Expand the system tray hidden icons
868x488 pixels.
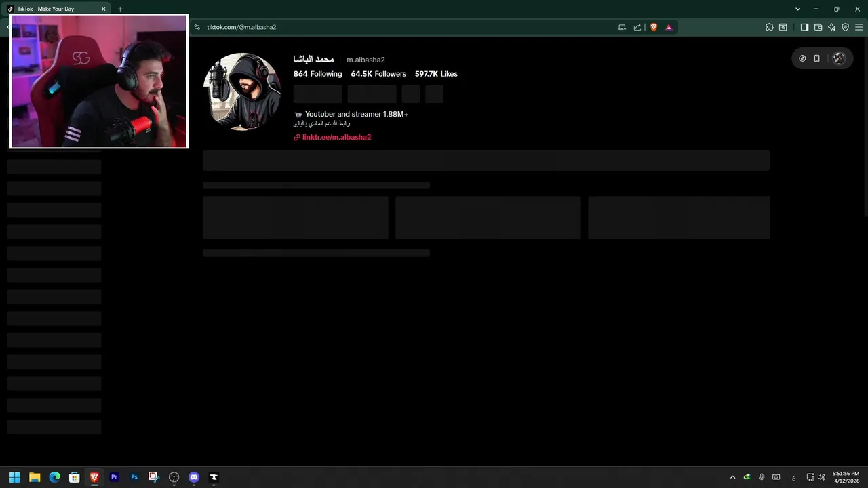point(732,477)
